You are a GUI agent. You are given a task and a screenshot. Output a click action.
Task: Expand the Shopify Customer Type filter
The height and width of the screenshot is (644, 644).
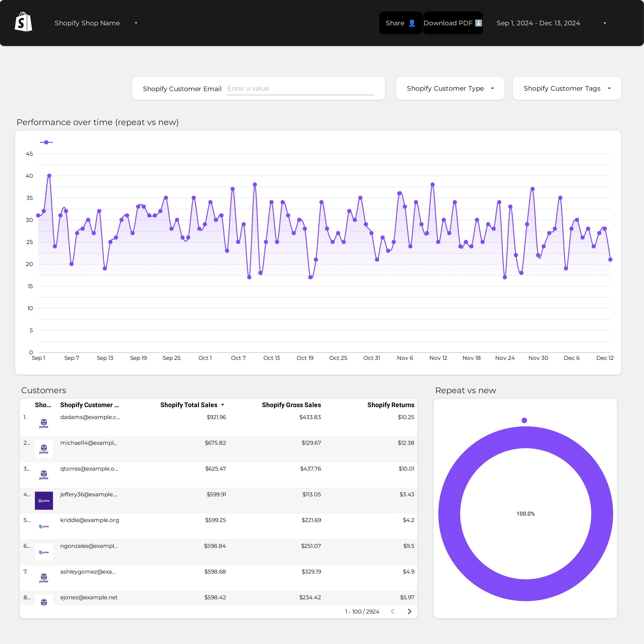point(450,88)
